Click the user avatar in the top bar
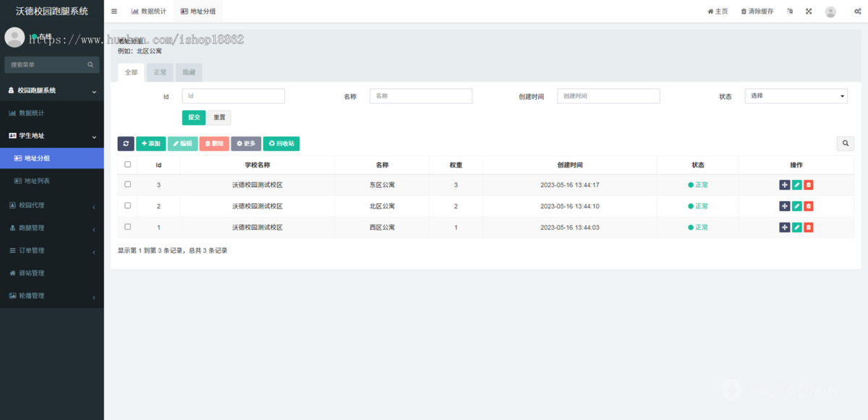This screenshot has height=420, width=868. click(830, 12)
